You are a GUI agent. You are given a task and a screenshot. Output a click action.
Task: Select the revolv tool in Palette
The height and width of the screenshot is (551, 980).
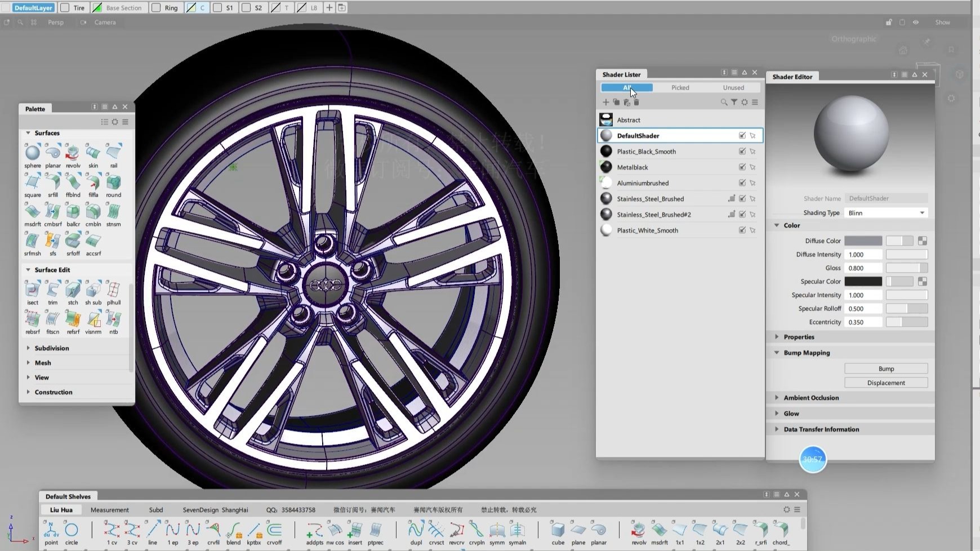(73, 153)
